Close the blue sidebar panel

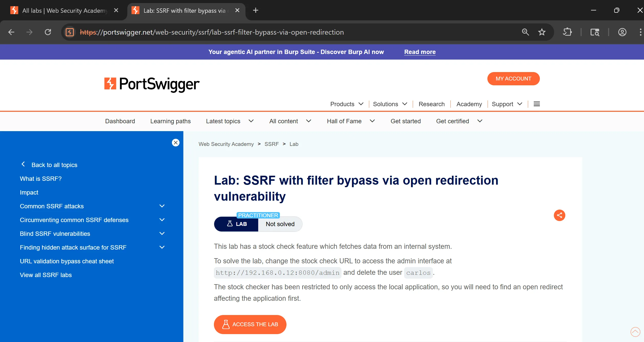coord(175,143)
